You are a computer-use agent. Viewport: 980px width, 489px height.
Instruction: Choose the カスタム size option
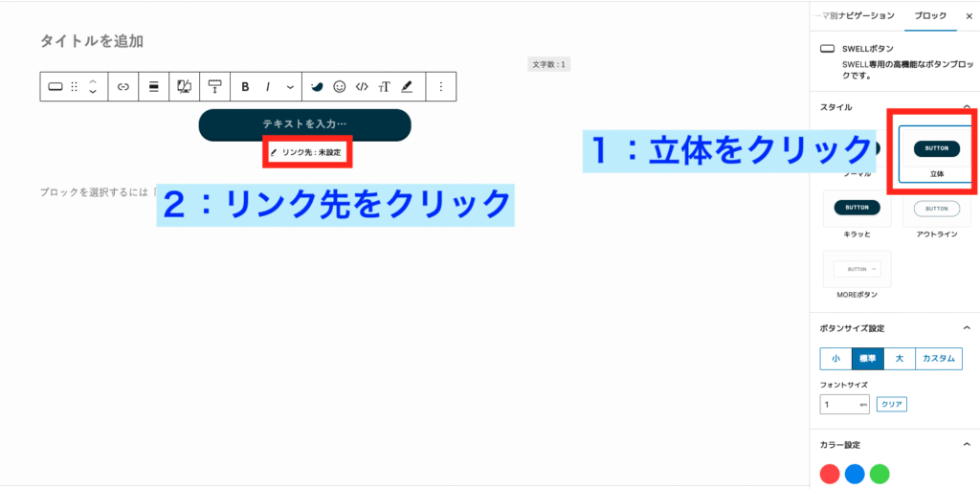pyautogui.click(x=938, y=359)
